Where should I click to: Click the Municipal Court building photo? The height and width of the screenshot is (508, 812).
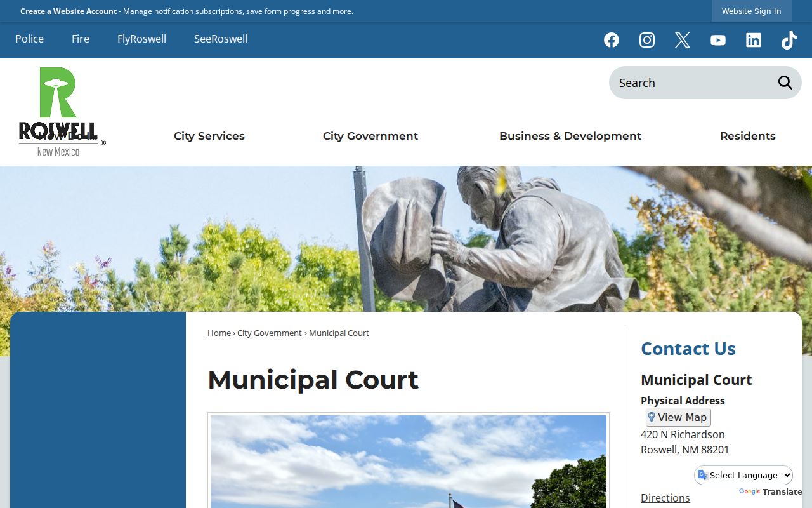pyautogui.click(x=409, y=462)
